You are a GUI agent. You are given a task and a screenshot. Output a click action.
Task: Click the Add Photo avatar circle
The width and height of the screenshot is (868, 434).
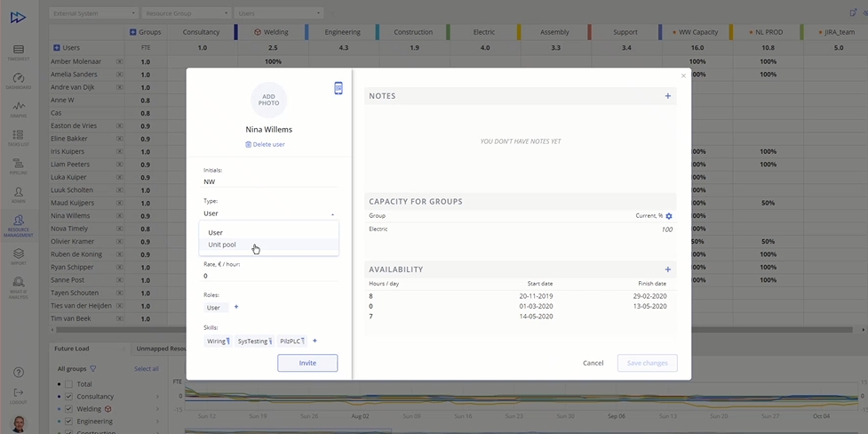point(268,100)
